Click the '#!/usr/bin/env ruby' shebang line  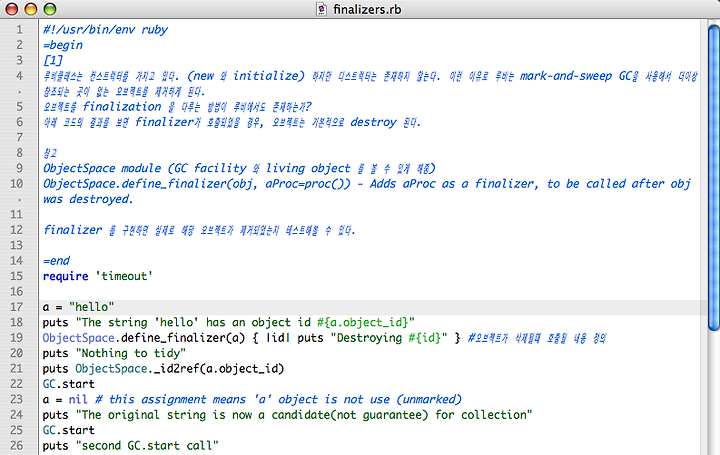[x=105, y=30]
